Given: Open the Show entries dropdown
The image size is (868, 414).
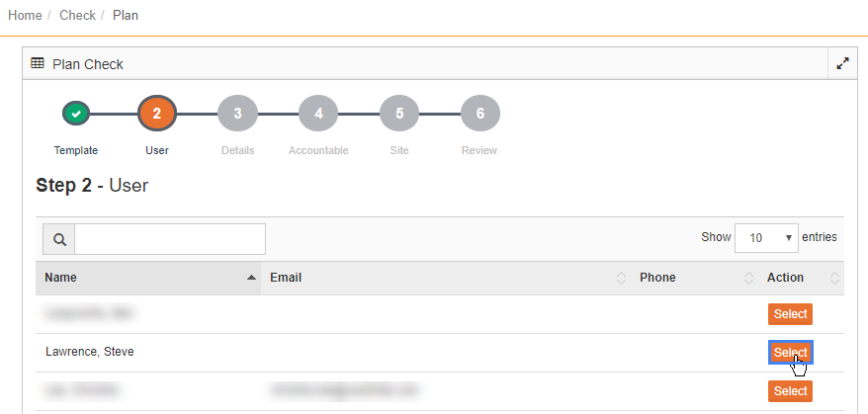Looking at the screenshot, I should 766,238.
